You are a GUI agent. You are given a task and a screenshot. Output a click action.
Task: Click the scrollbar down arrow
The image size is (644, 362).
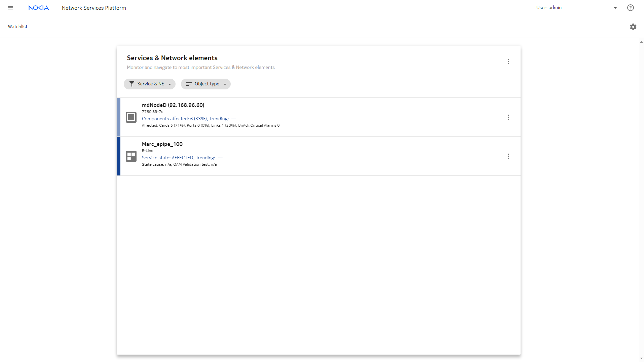pos(641,359)
